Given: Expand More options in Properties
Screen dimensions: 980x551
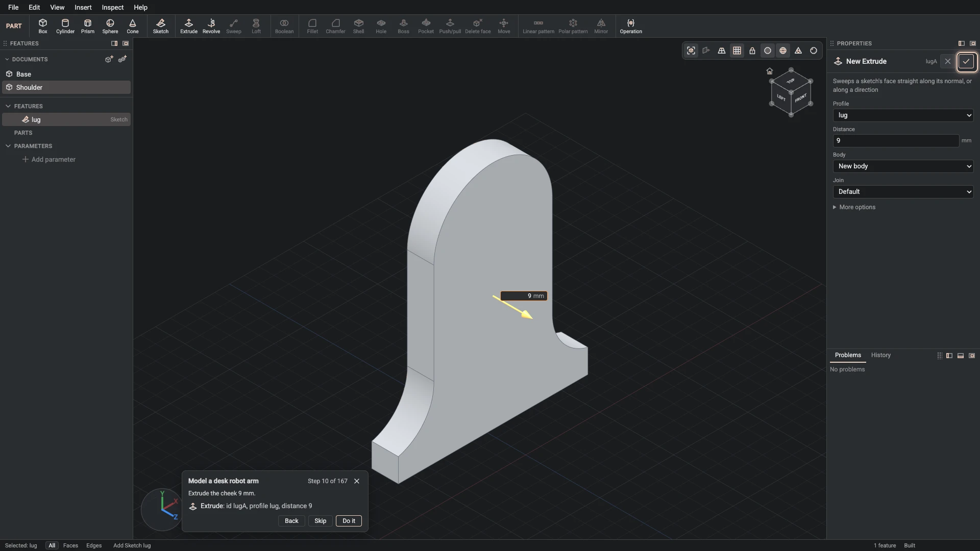Looking at the screenshot, I should point(854,207).
